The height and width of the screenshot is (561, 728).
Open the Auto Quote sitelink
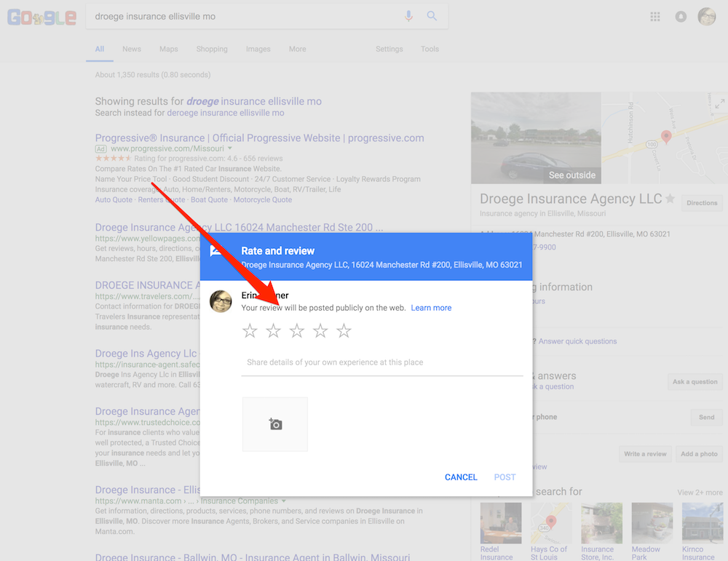pos(114,199)
